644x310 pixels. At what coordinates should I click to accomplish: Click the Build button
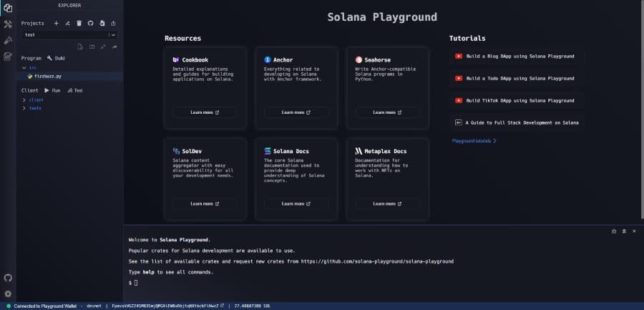click(56, 59)
